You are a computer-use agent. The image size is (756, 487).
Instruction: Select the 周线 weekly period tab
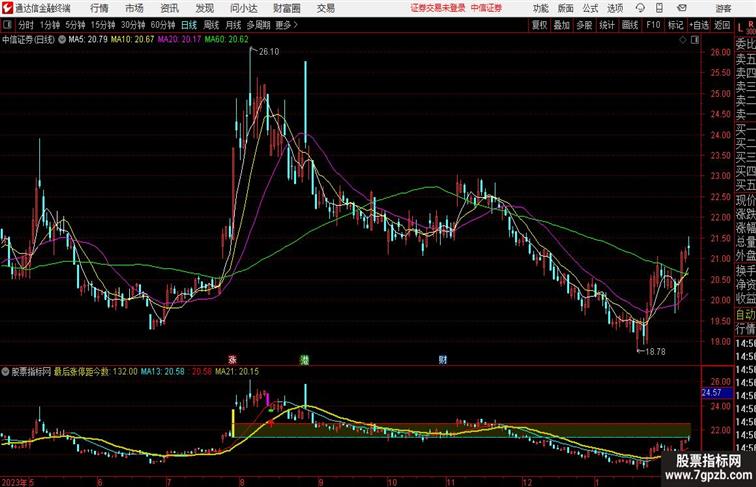211,25
